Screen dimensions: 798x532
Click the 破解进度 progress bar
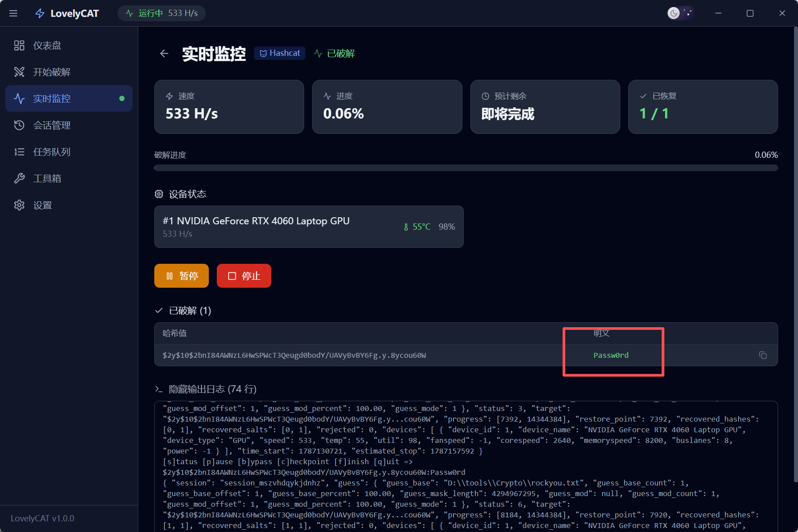pyautogui.click(x=466, y=168)
